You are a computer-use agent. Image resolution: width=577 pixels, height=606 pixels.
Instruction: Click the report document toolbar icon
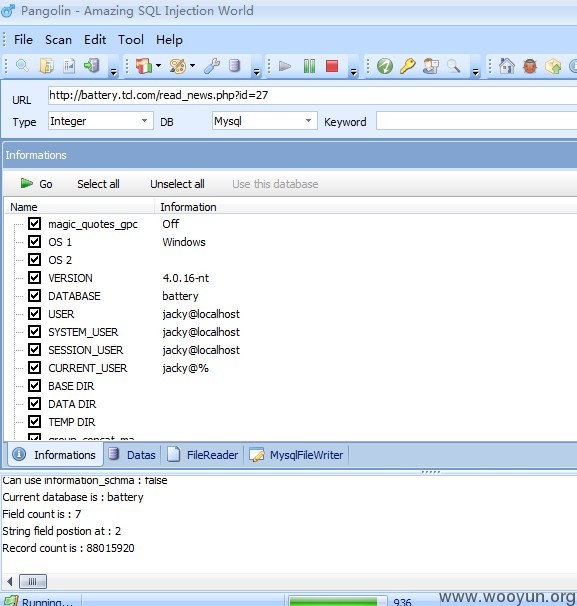[69, 66]
